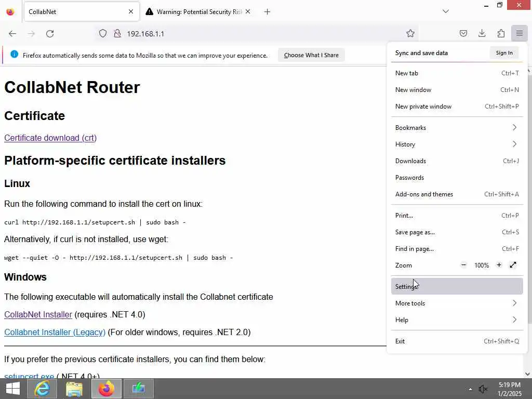Click Sync and save data label
Image resolution: width=532 pixels, height=399 pixels.
[421, 53]
